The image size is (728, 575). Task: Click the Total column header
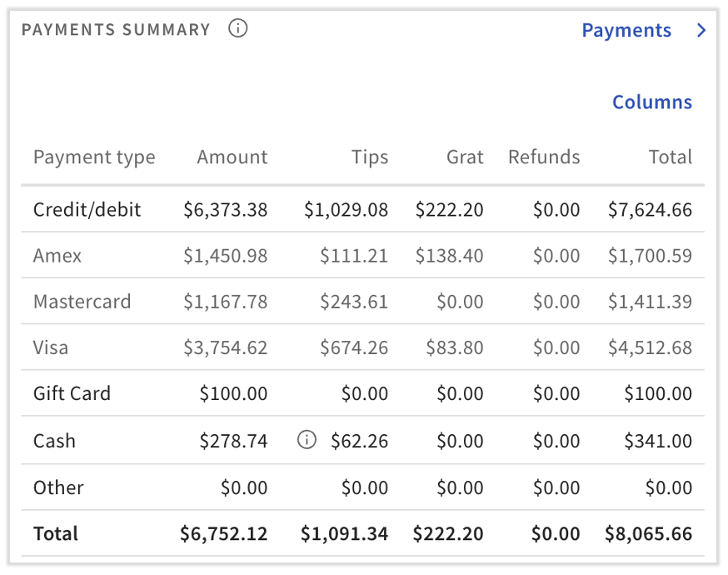(x=671, y=157)
